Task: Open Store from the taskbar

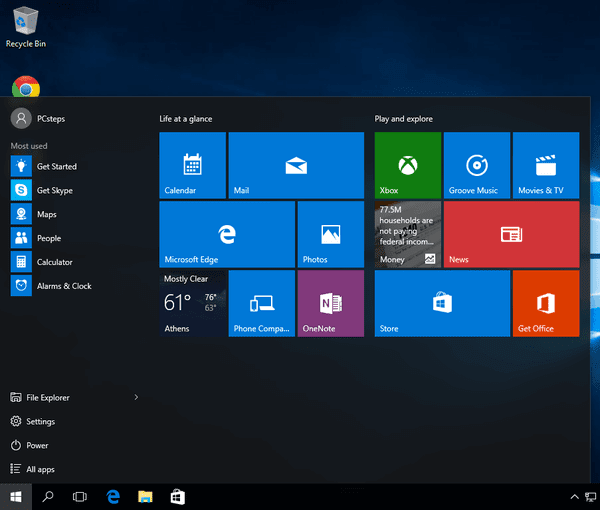Action: (178, 497)
